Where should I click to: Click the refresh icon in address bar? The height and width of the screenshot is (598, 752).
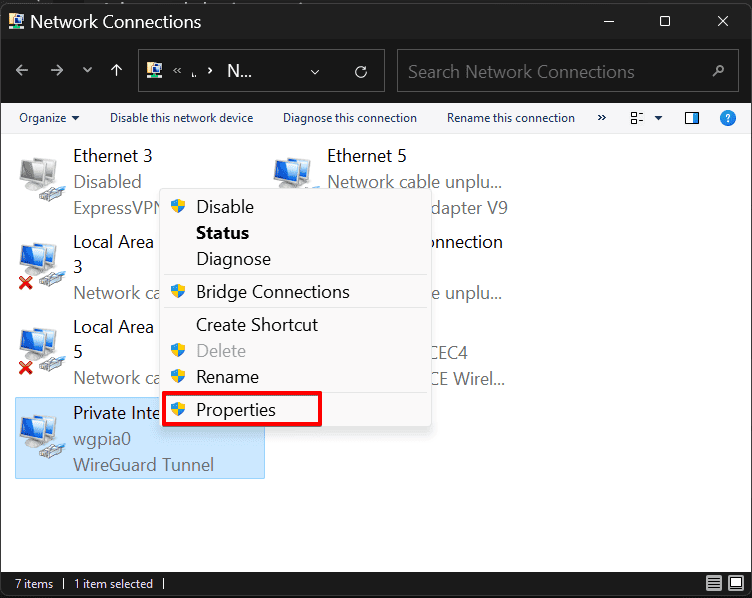tap(361, 72)
